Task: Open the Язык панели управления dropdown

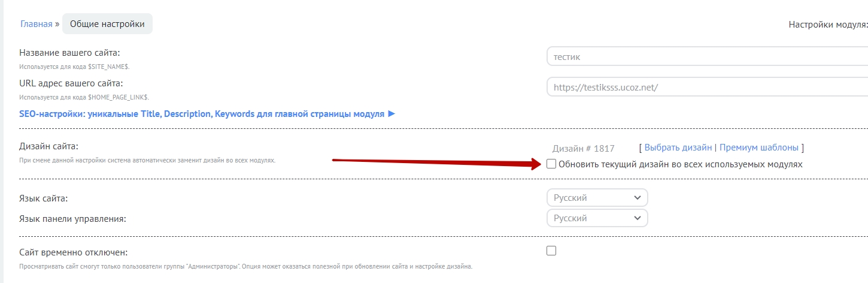Action: coord(597,218)
